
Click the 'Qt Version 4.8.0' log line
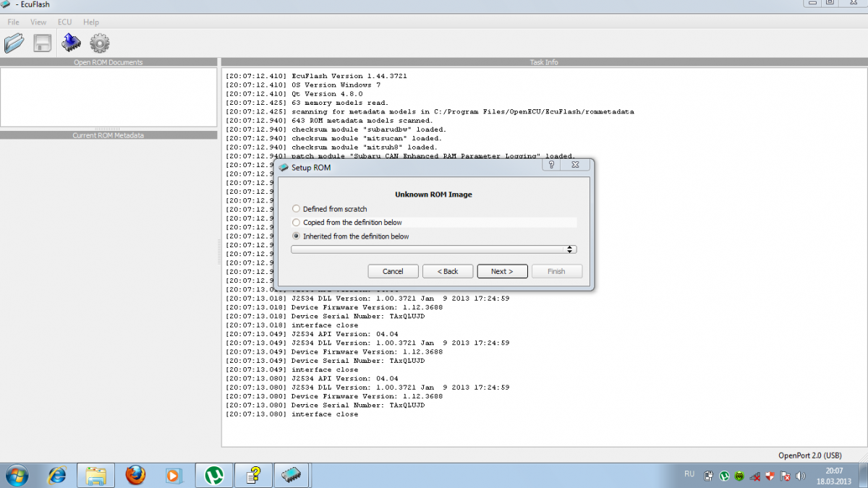tap(294, 94)
